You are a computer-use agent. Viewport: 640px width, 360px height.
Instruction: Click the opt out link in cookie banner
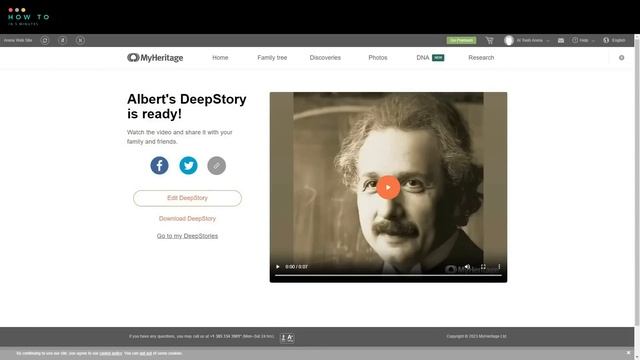(146, 353)
